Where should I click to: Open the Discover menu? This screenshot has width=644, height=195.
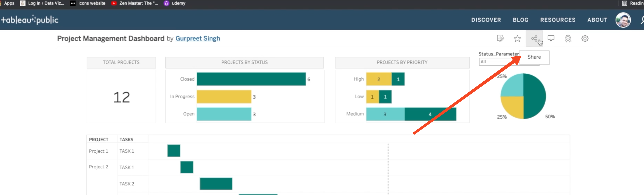pos(486,20)
